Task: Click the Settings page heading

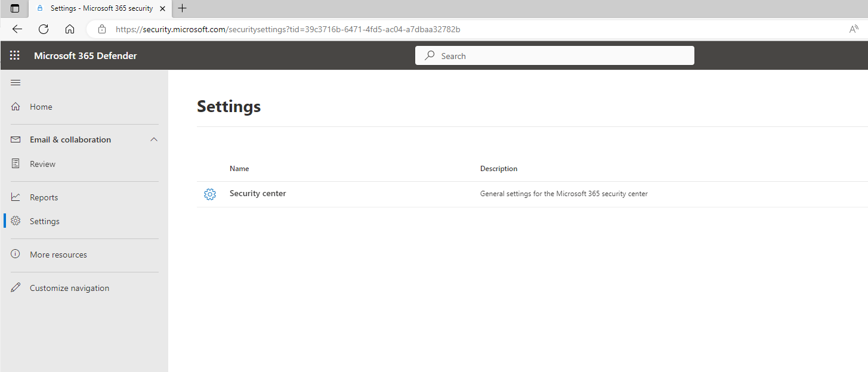Action: [x=228, y=106]
